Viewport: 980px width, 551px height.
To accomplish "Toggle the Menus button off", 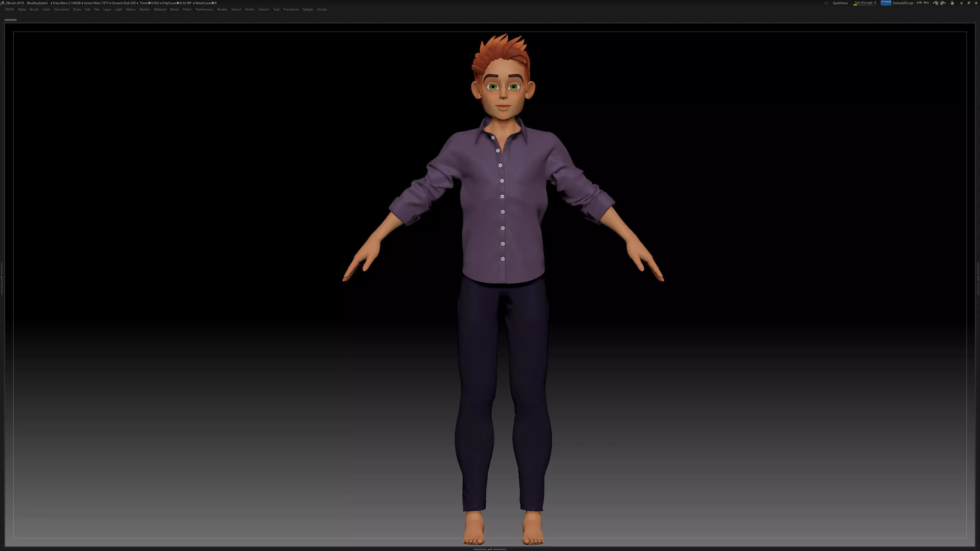I will [886, 3].
